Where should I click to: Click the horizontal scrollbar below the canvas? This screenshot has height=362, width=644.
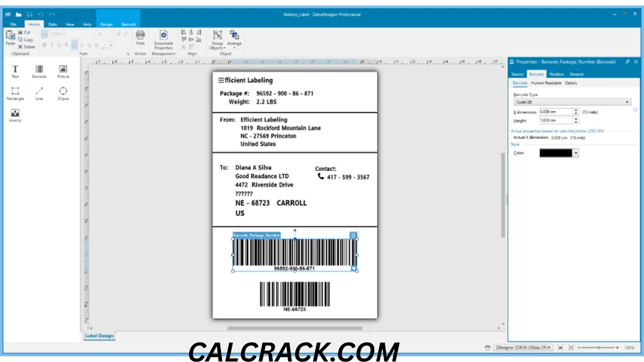pyautogui.click(x=294, y=328)
